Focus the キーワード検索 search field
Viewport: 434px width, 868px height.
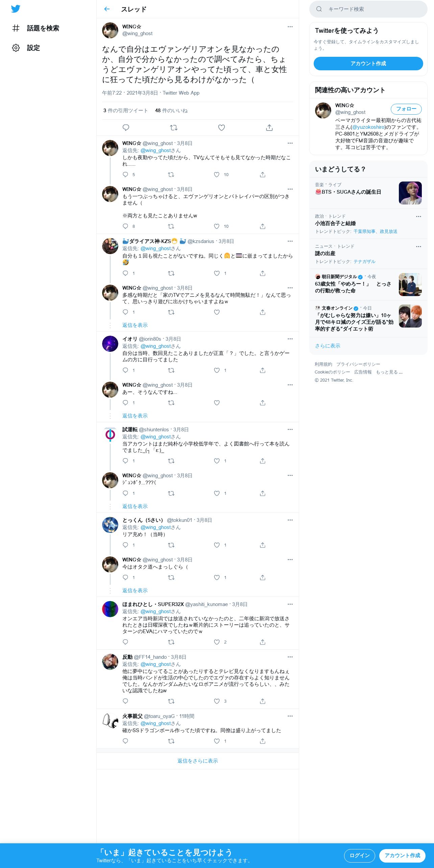(368, 9)
